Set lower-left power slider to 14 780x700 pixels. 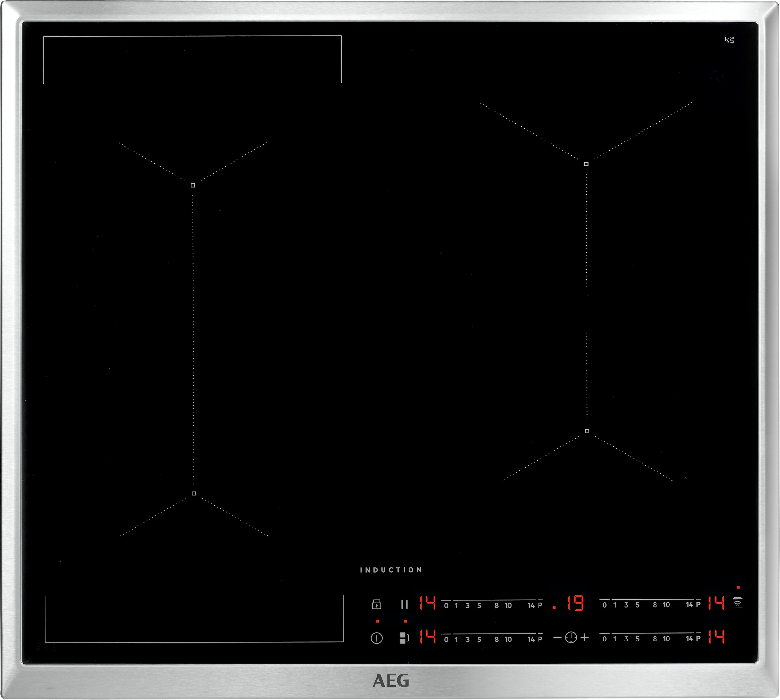[531, 639]
